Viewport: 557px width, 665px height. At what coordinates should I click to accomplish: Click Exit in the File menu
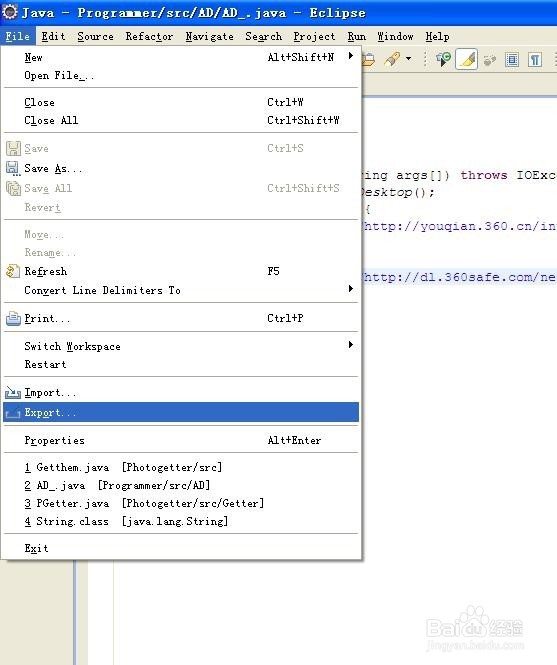[x=181, y=548]
